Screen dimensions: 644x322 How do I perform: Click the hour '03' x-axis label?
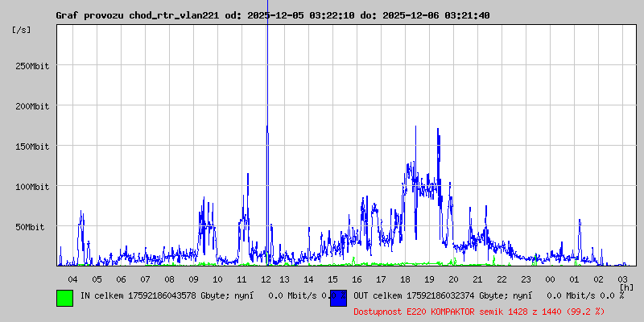coord(622,279)
